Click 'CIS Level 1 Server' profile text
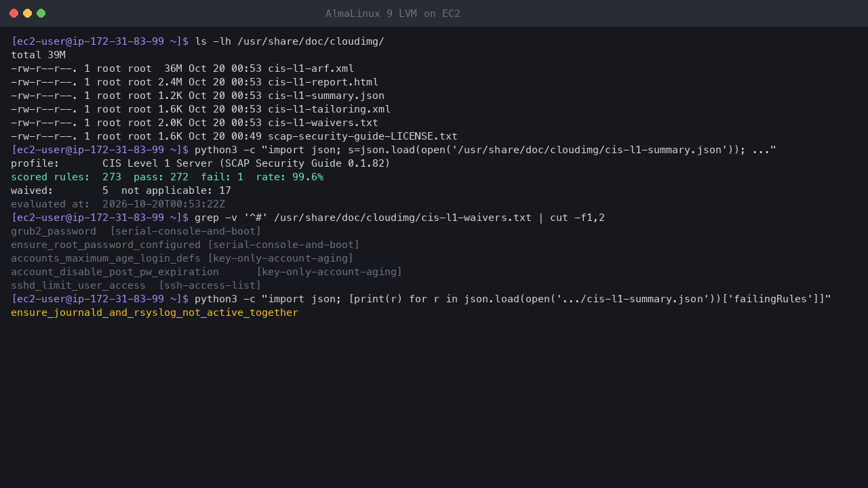The width and height of the screenshot is (868, 488). click(x=157, y=163)
